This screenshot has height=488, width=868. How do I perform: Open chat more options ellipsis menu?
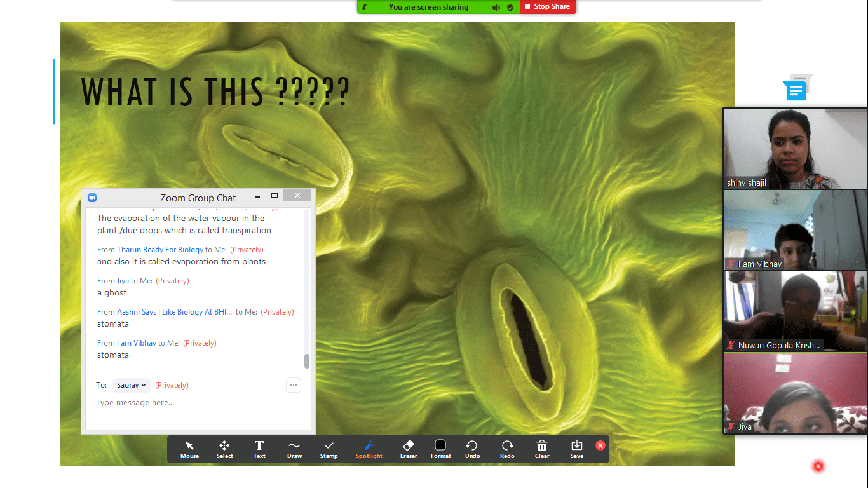click(293, 385)
